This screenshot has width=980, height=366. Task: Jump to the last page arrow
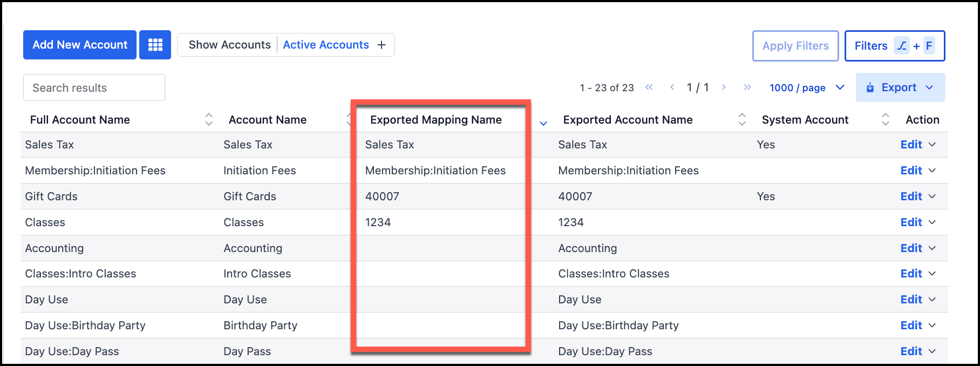[x=747, y=87]
